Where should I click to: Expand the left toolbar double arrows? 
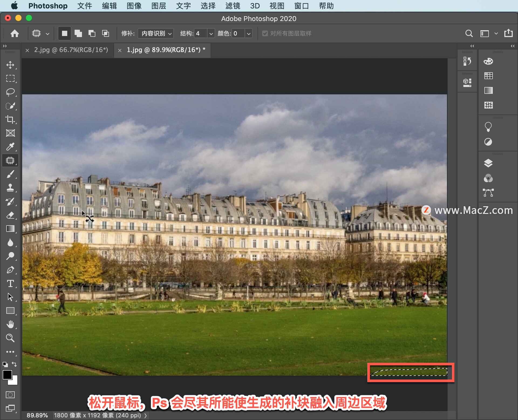(5, 46)
